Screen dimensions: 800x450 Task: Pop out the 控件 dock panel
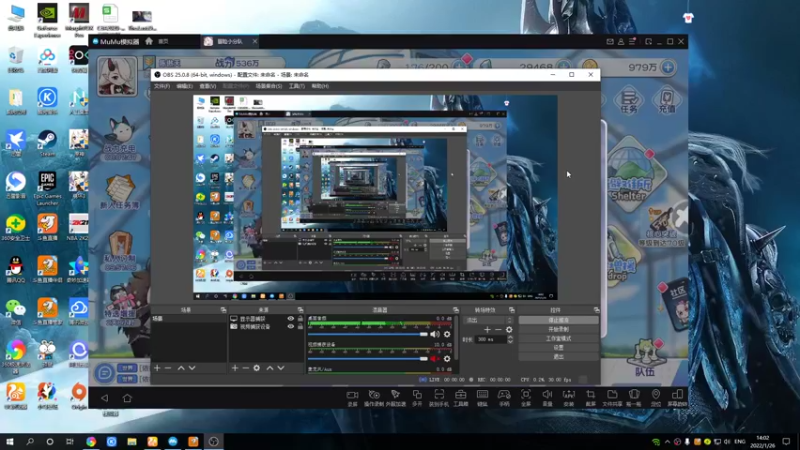click(596, 310)
